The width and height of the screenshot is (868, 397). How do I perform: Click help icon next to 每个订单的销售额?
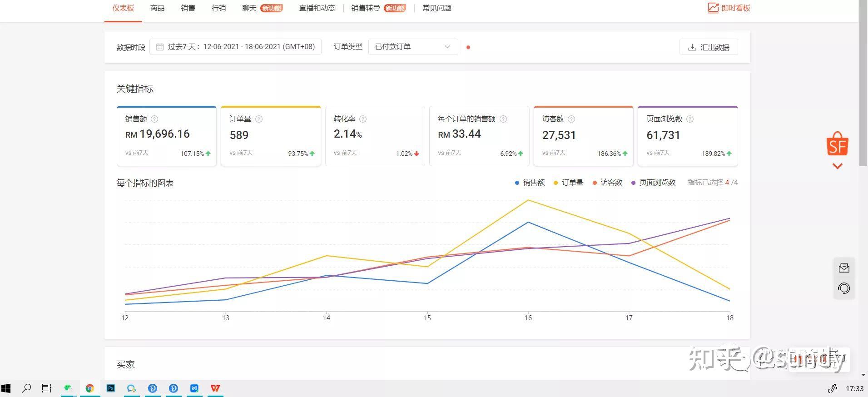pos(503,119)
